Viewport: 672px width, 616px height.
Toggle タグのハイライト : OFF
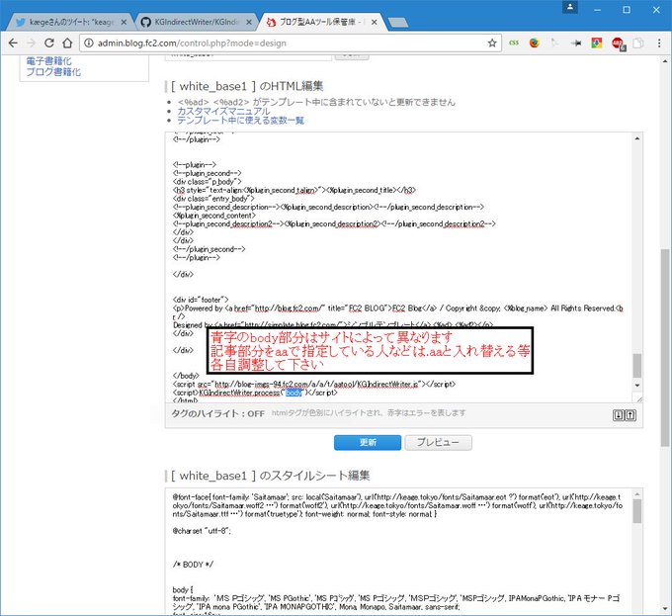pyautogui.click(x=217, y=413)
